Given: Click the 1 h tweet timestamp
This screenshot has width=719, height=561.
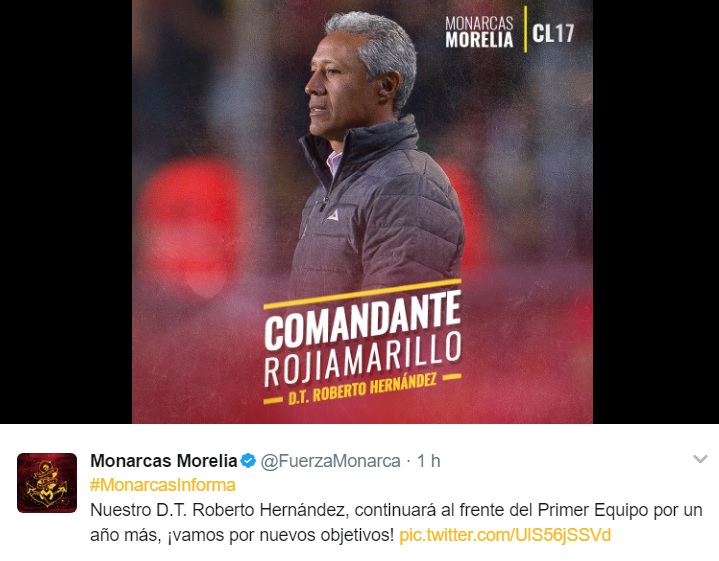Looking at the screenshot, I should tap(428, 461).
